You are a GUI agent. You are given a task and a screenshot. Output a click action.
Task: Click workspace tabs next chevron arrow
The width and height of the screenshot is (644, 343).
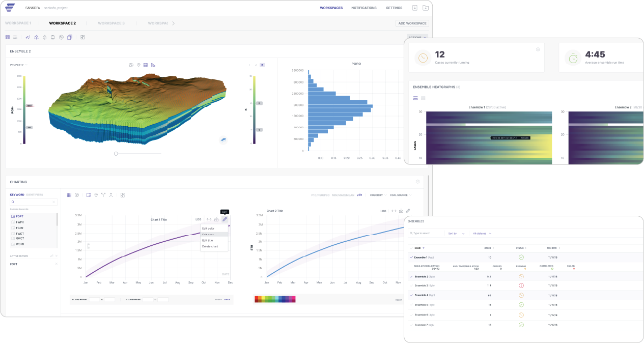(x=173, y=23)
